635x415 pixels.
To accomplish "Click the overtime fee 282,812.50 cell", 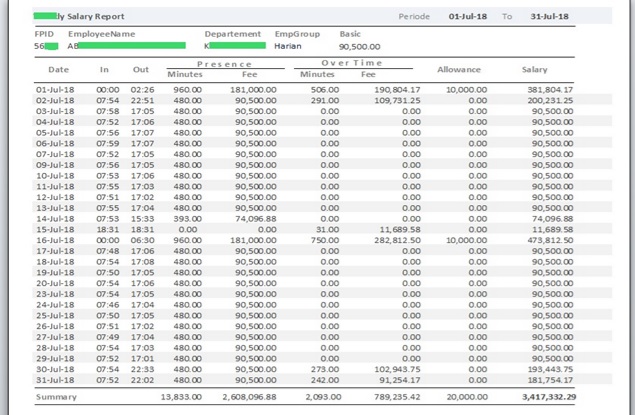I will click(x=398, y=240).
